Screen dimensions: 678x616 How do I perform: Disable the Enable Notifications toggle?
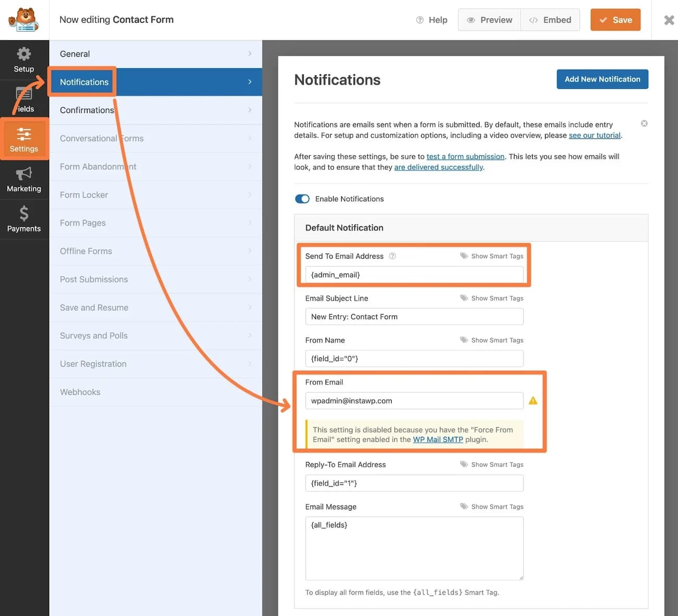(x=302, y=199)
